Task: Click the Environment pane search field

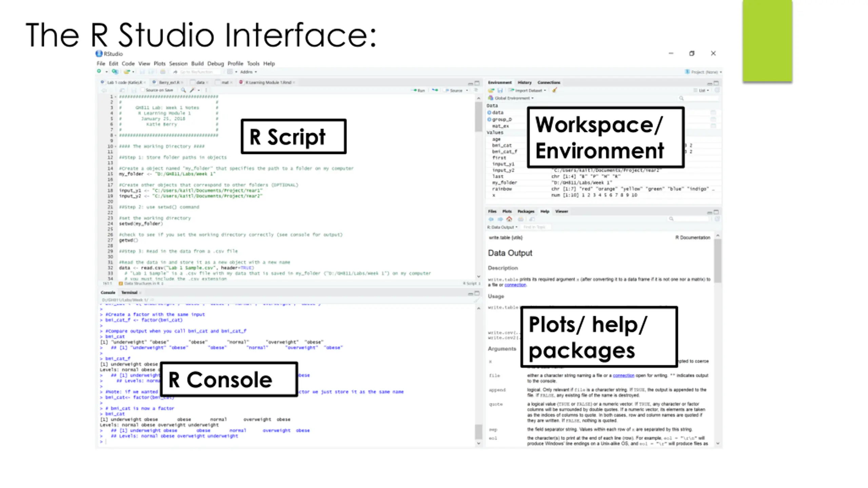Action: click(698, 98)
